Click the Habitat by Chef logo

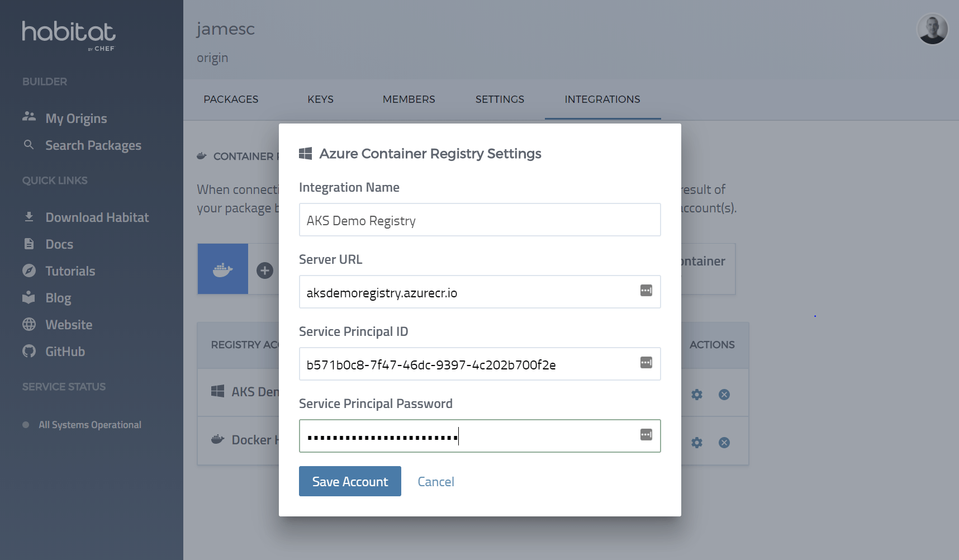(x=69, y=36)
